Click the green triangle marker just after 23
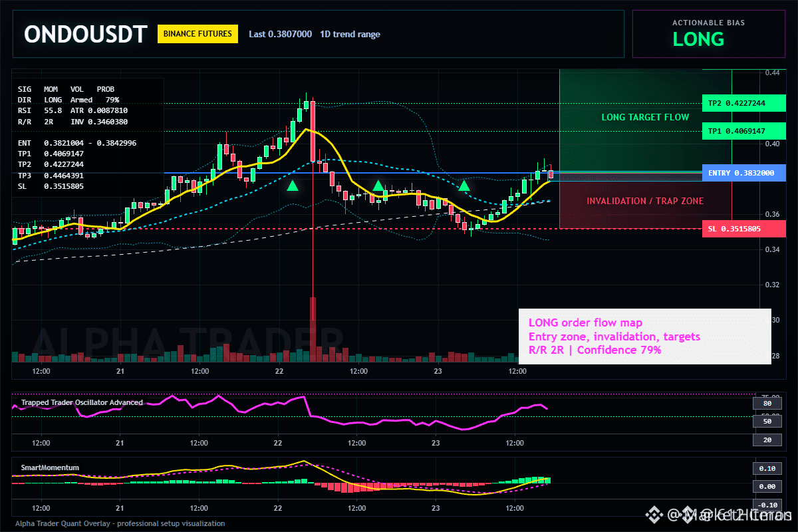Viewport: 798px width, 532px height. pyautogui.click(x=464, y=186)
